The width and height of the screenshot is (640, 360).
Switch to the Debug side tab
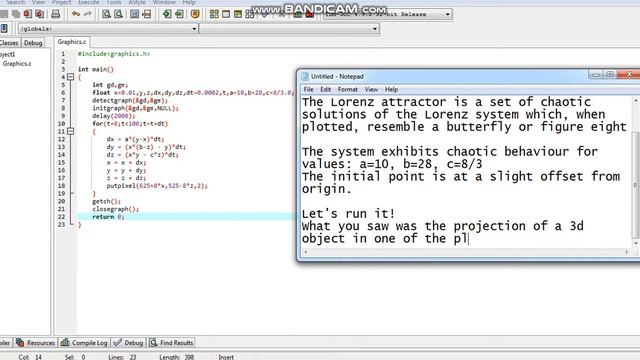pos(33,43)
